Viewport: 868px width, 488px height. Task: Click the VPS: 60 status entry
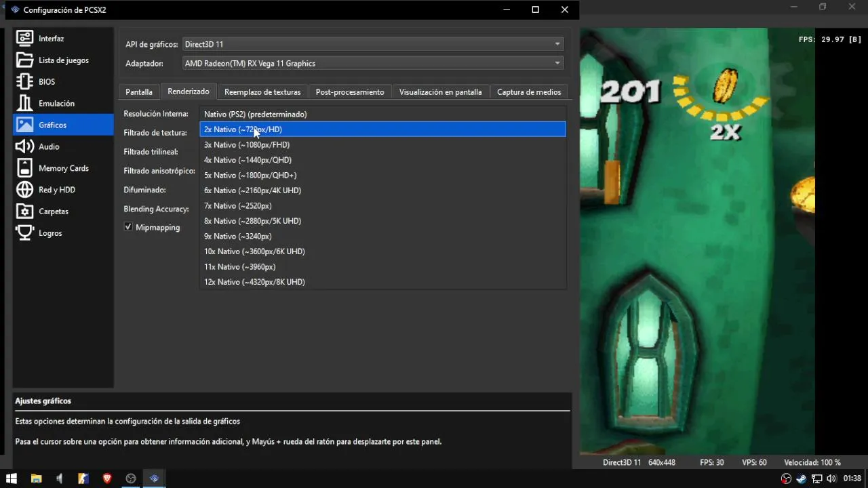coord(754,462)
